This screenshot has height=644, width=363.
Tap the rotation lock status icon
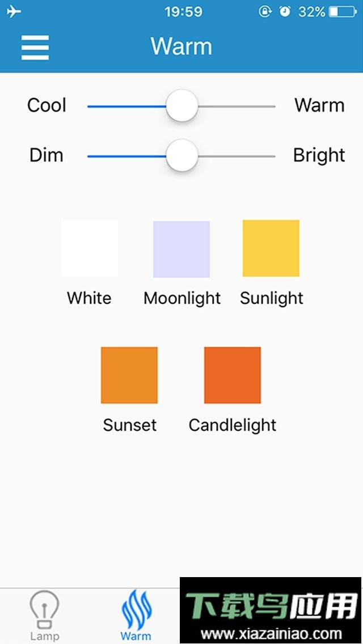click(x=265, y=12)
